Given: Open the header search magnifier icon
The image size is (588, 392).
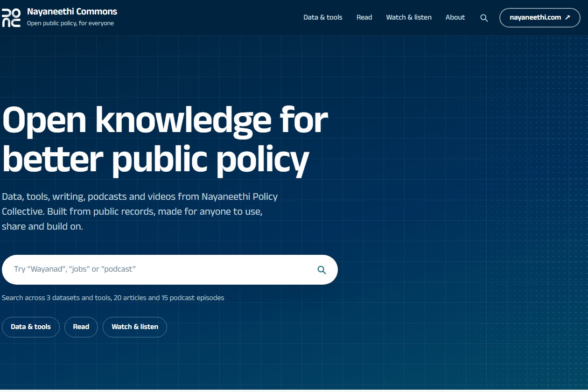Looking at the screenshot, I should [x=484, y=18].
